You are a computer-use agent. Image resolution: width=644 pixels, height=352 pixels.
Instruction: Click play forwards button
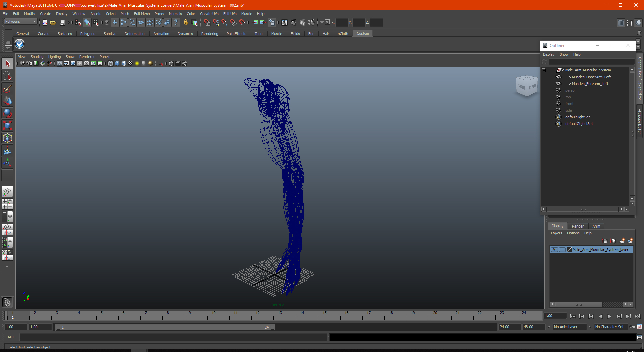(609, 316)
